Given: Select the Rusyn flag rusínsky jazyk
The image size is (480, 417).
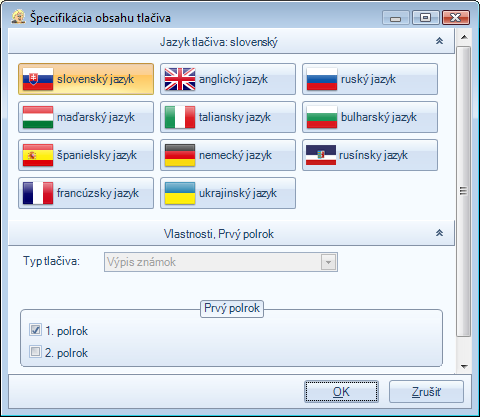Looking at the screenshot, I should click(370, 155).
